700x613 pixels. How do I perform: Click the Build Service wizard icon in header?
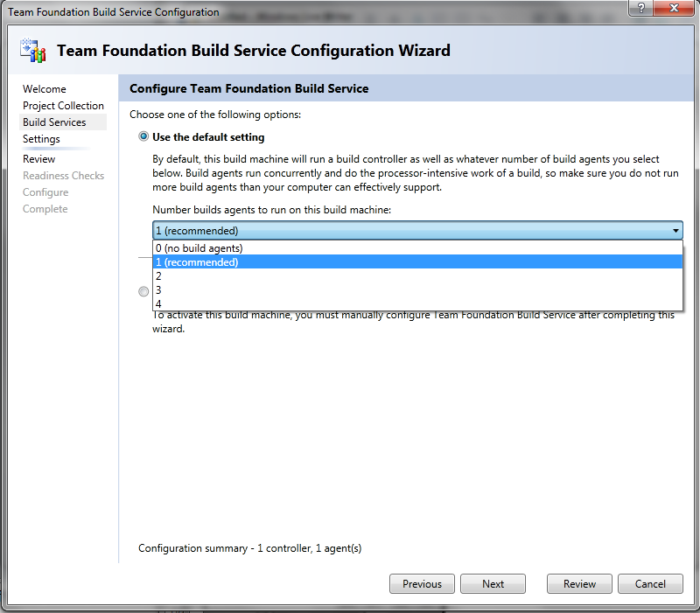coord(33,51)
